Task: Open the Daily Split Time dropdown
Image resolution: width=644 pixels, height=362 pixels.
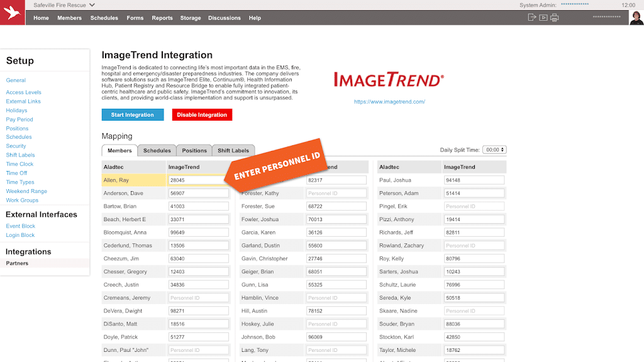Action: pos(494,150)
